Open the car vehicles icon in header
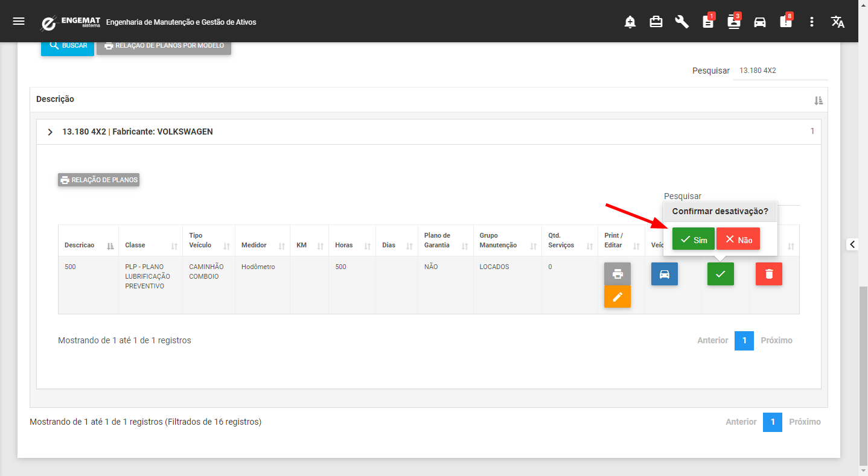 click(x=760, y=22)
